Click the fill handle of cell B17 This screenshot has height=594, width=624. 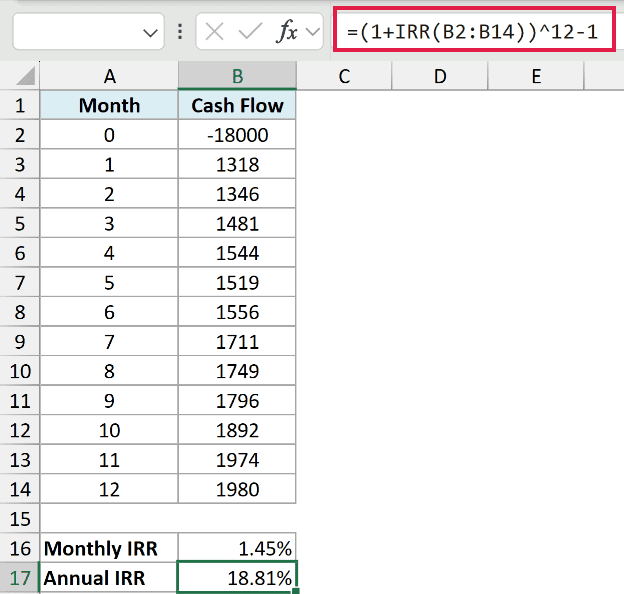(296, 591)
